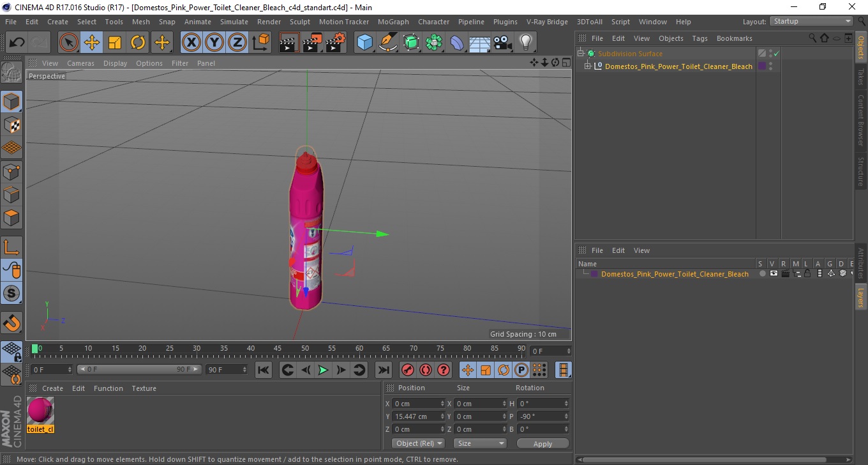This screenshot has width=868, height=465.
Task: Click the P rotation input field
Action: (542, 416)
